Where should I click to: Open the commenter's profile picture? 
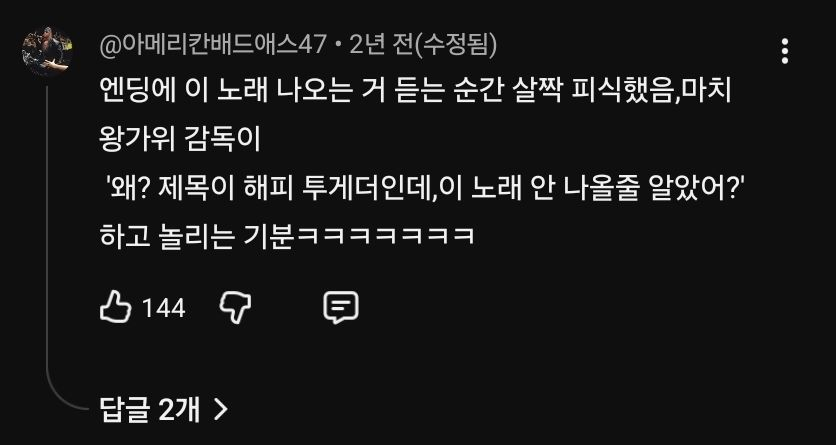(x=47, y=51)
